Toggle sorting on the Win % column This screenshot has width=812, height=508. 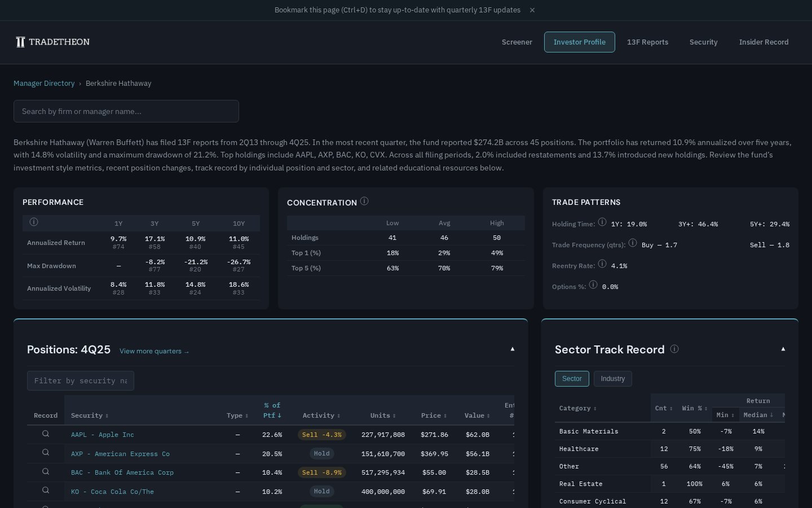click(x=693, y=408)
